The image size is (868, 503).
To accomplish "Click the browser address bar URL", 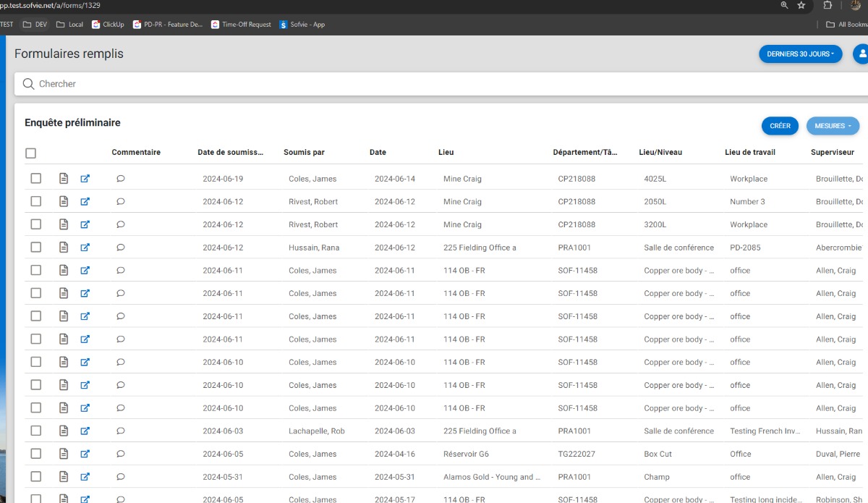I will [x=50, y=5].
